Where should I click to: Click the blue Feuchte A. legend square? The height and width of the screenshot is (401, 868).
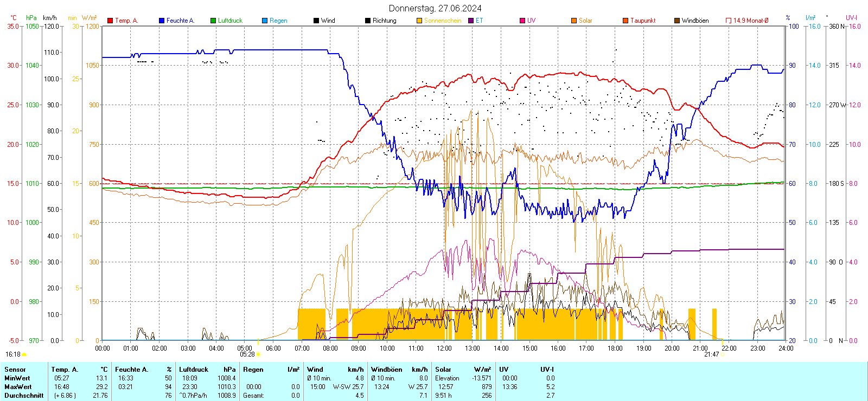point(162,21)
